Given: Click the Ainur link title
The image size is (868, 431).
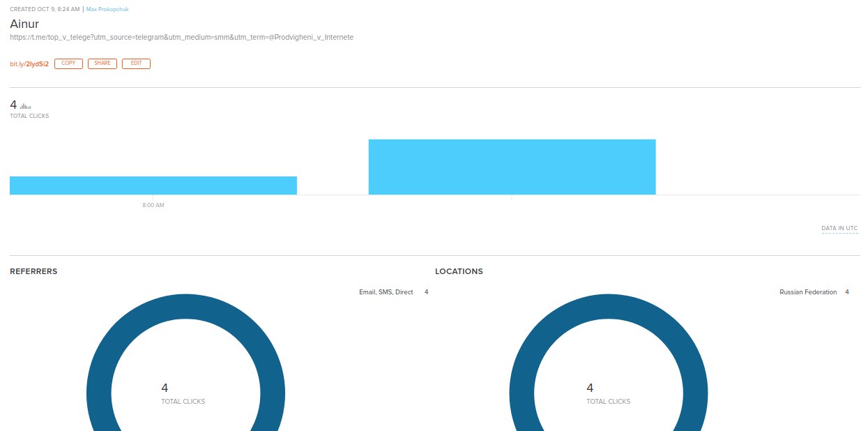Looking at the screenshot, I should [x=24, y=23].
